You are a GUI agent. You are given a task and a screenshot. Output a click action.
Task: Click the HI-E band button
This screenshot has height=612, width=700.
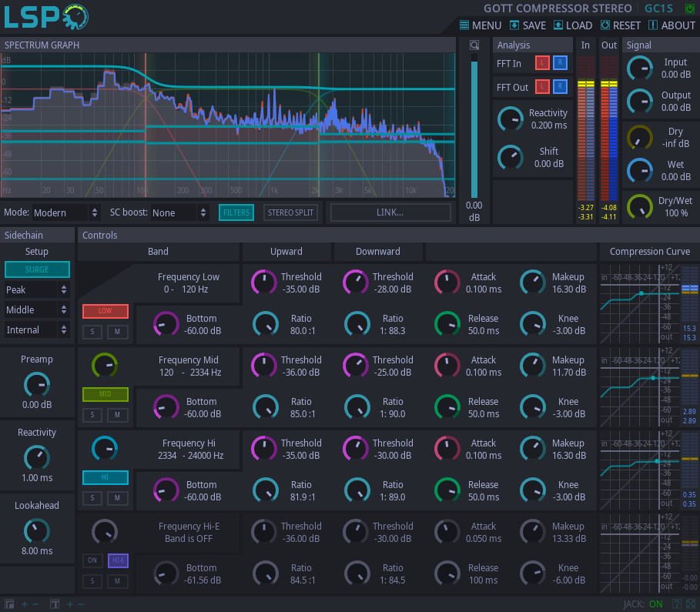pos(119,560)
